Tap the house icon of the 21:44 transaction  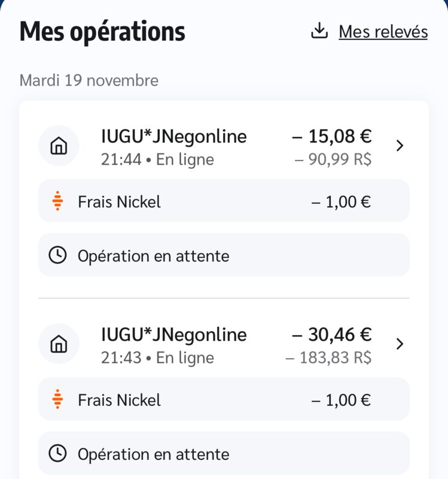click(59, 145)
